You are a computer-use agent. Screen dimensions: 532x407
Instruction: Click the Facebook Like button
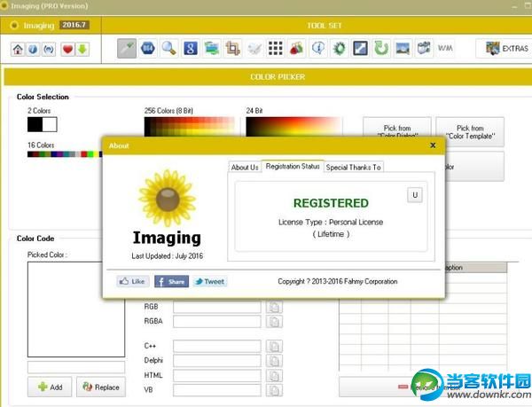[133, 281]
